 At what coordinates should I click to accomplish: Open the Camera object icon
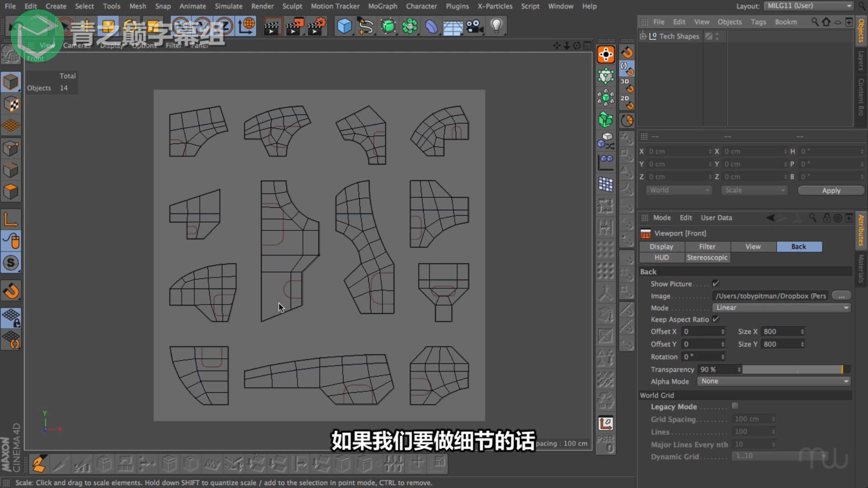(475, 26)
